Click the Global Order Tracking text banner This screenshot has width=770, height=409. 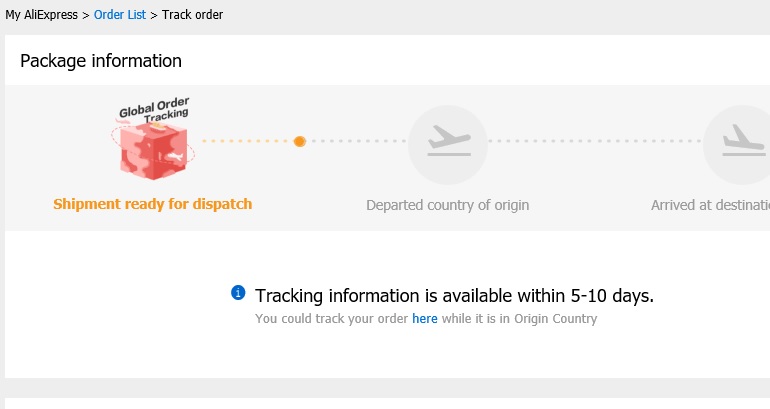point(155,110)
